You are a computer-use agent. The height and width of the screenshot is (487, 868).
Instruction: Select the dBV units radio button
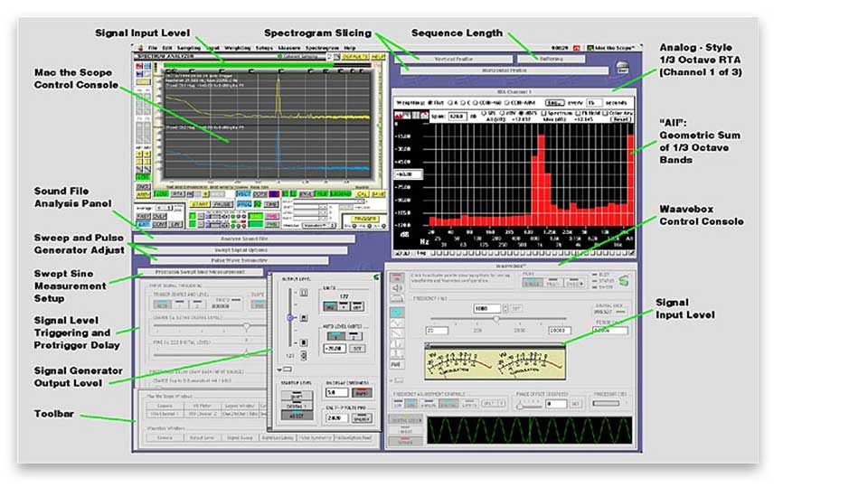tap(502, 113)
